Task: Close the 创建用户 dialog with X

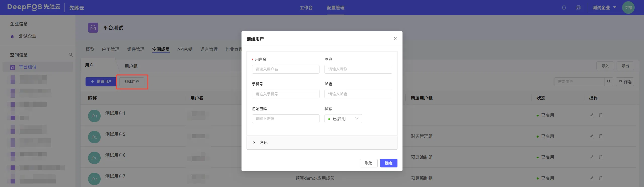Action: coord(395,39)
